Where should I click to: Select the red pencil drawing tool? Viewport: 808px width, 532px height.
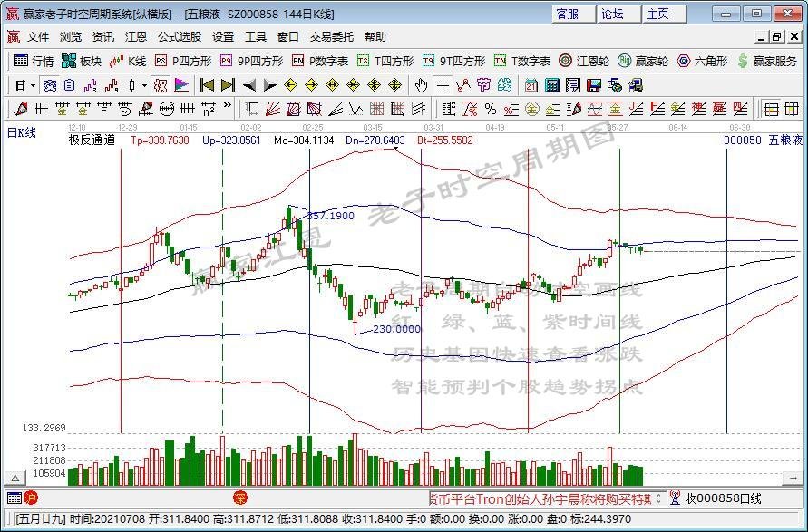tap(21, 109)
